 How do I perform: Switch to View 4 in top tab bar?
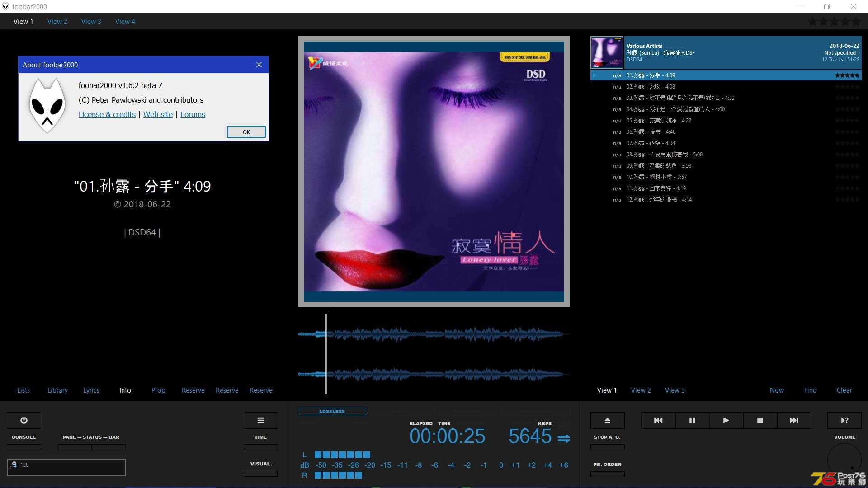125,21
